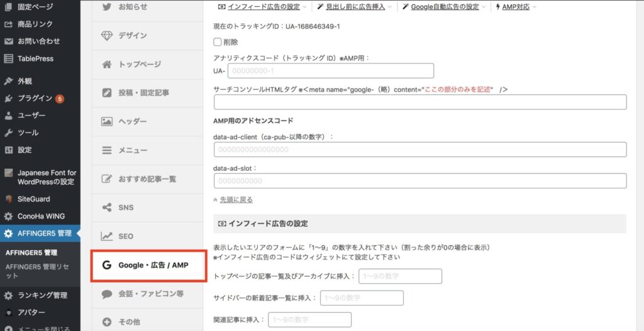Click the ユーザー person icon

tap(8, 116)
